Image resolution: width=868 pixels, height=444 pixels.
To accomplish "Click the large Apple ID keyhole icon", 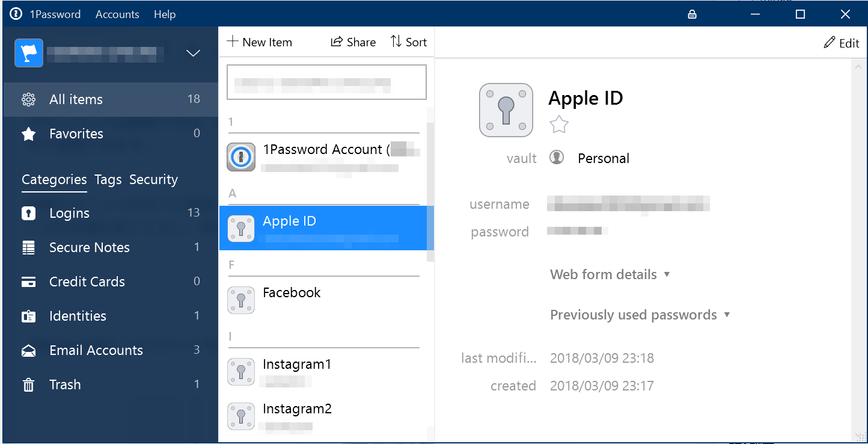I will (x=506, y=110).
